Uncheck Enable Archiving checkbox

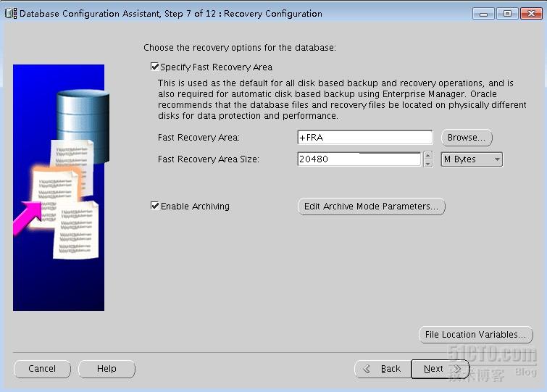pos(154,206)
